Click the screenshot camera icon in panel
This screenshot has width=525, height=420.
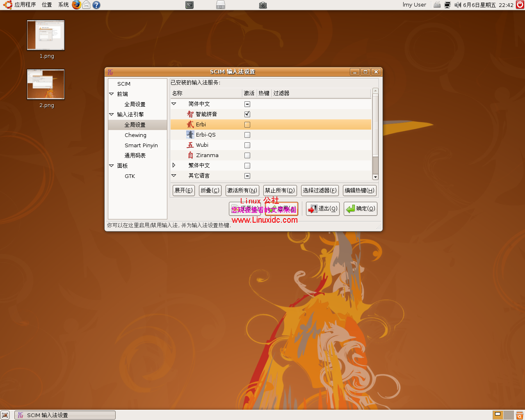263,5
